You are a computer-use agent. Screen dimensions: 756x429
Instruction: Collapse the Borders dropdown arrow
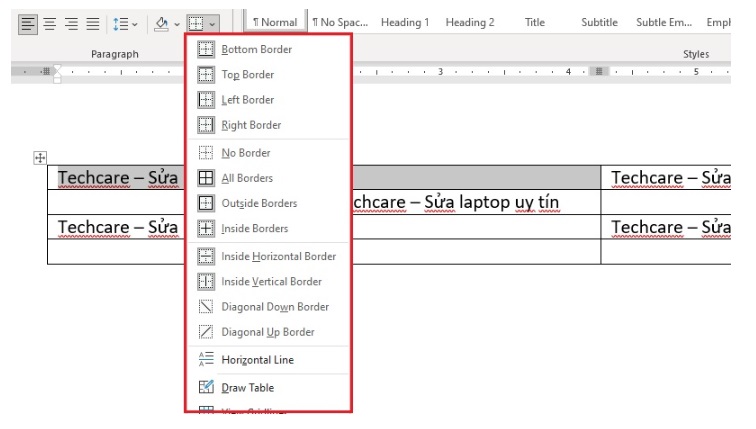tap(213, 22)
